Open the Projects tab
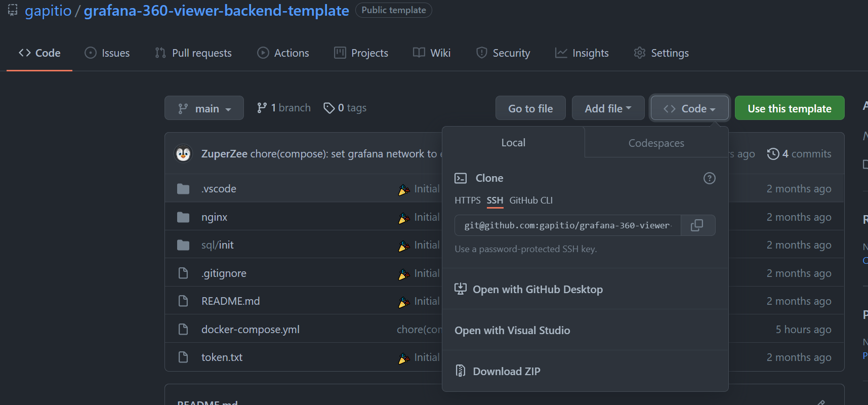 (x=361, y=53)
